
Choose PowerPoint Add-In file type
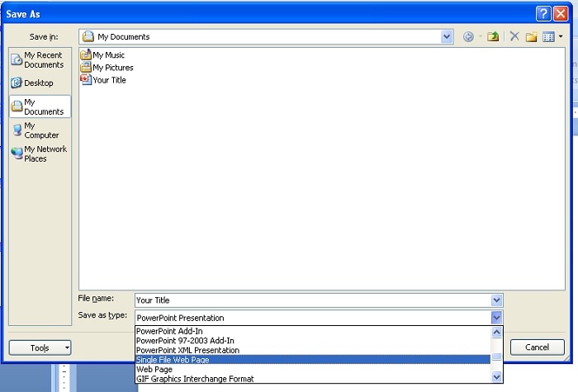coord(313,331)
